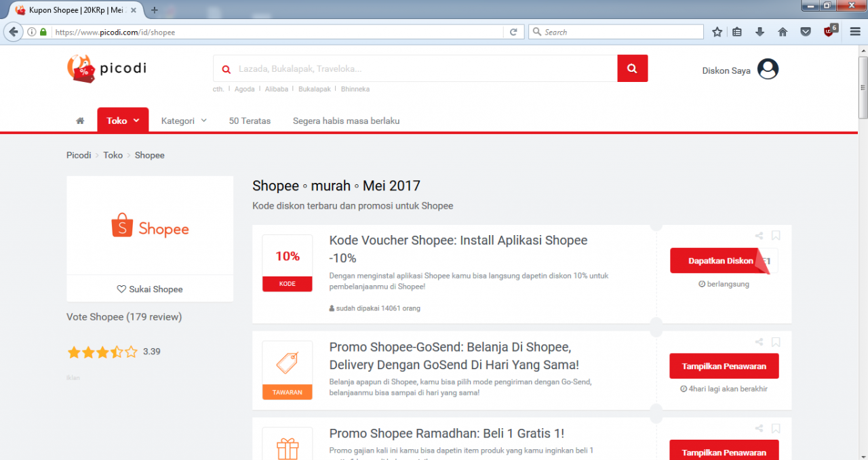868x460 pixels.
Task: Click the browser home icon
Action: (783, 32)
